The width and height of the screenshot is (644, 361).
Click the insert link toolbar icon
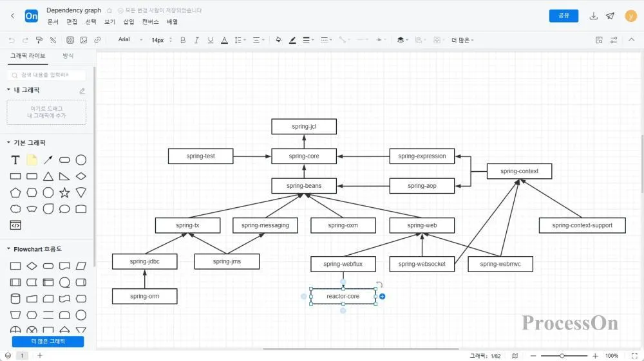(97, 40)
